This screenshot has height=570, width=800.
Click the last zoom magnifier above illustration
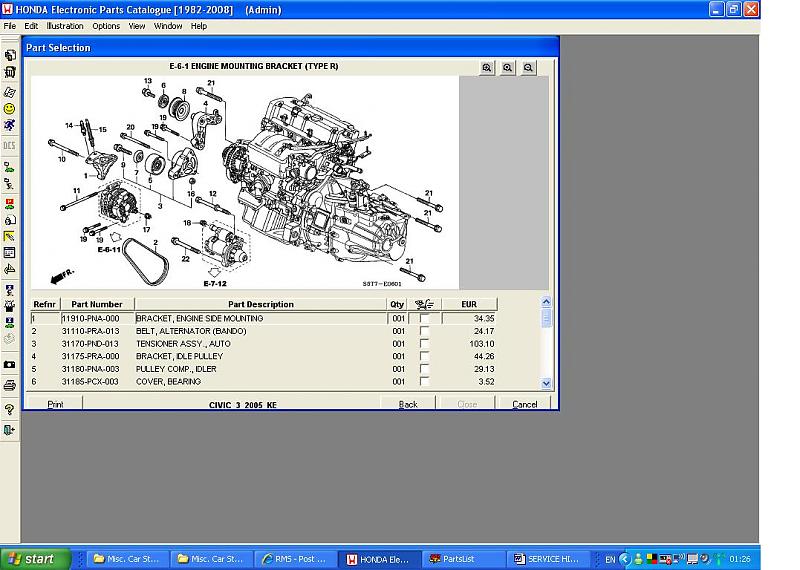(x=529, y=67)
